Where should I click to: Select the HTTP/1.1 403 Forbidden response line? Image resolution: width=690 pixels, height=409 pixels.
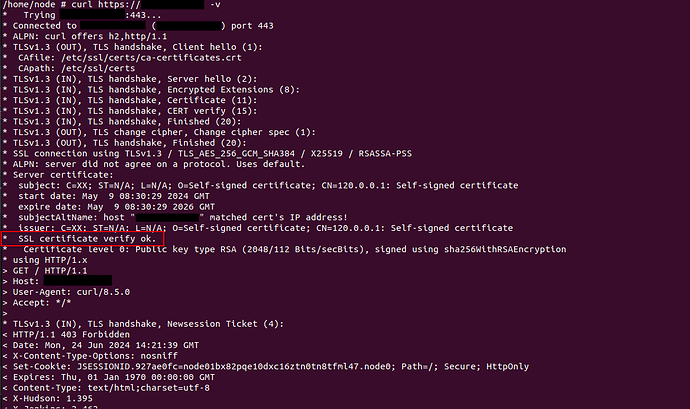click(x=66, y=335)
